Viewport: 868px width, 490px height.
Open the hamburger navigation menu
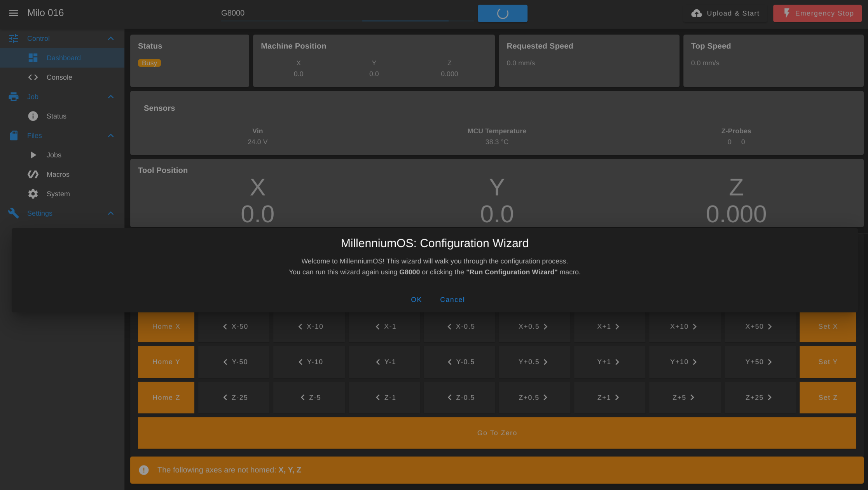14,13
